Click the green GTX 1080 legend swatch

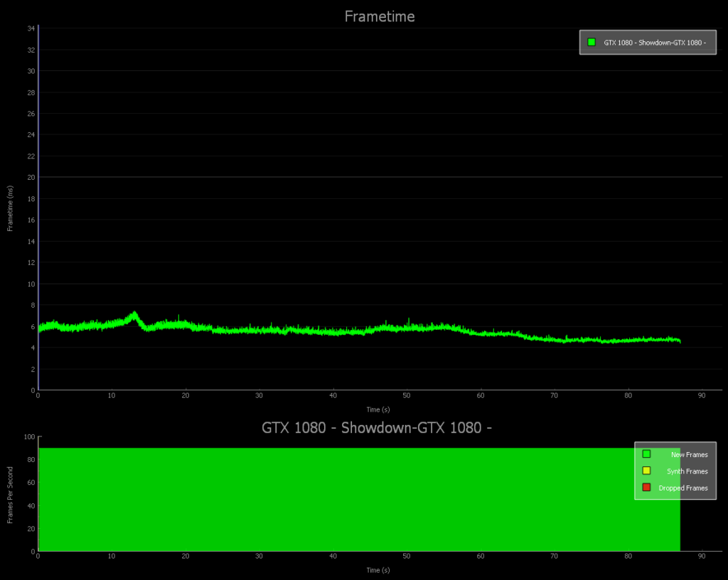tap(591, 43)
